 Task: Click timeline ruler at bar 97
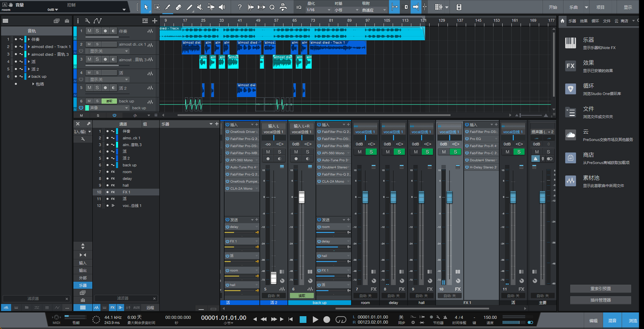click(x=367, y=20)
